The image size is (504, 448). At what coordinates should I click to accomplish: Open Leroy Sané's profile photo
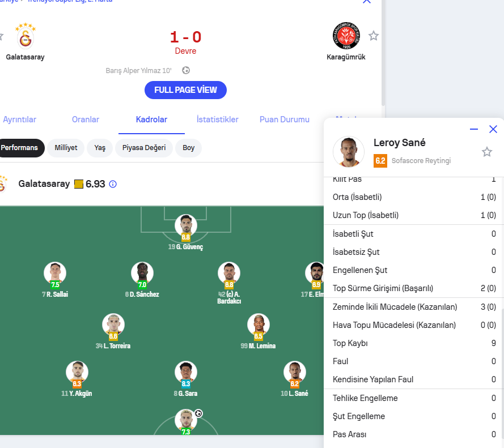click(x=349, y=152)
